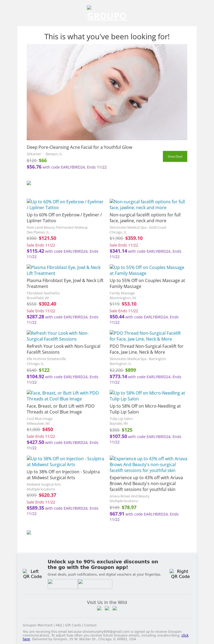Open the FAQ footer link
Image resolution: width=214 pixels, height=644 pixels.
[59, 625]
